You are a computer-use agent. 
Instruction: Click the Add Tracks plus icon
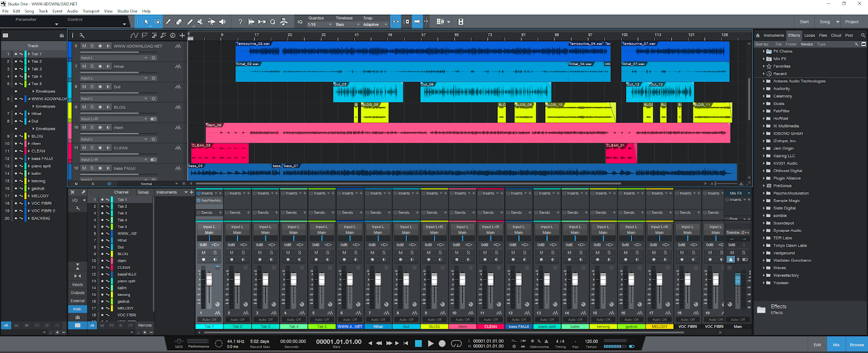[x=181, y=35]
